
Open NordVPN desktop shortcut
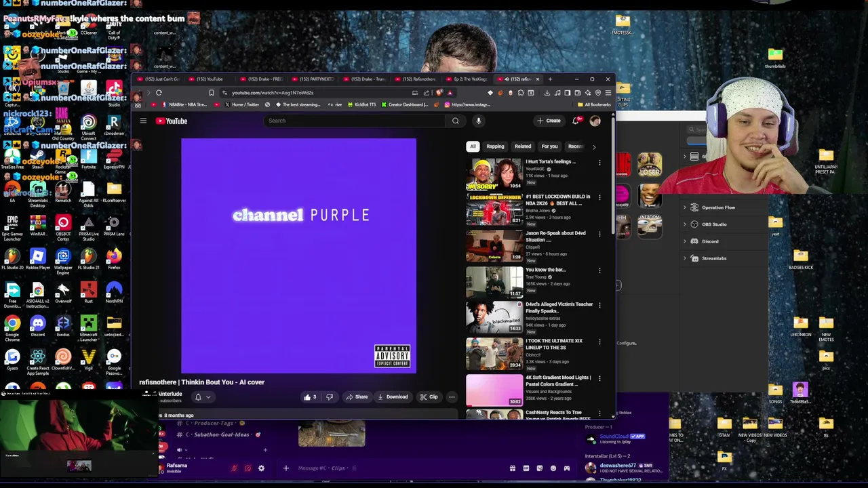(x=114, y=293)
